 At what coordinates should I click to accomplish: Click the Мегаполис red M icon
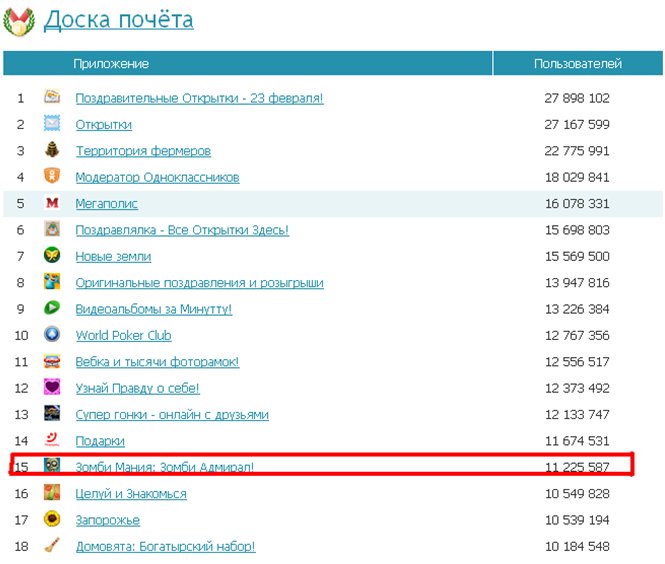[x=52, y=203]
